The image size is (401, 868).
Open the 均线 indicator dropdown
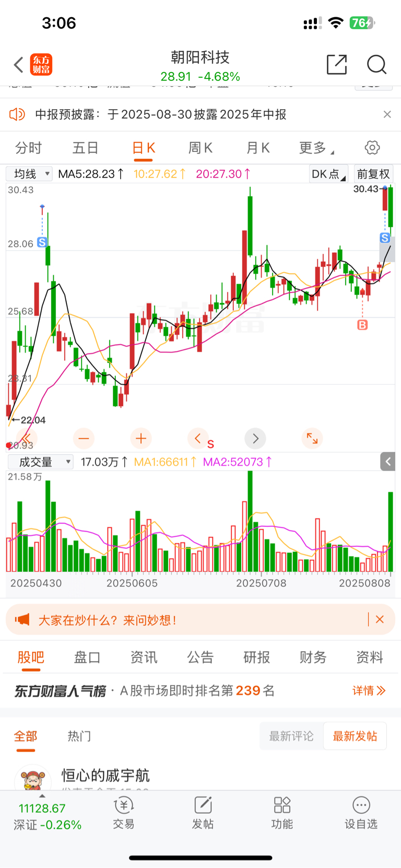coord(29,174)
